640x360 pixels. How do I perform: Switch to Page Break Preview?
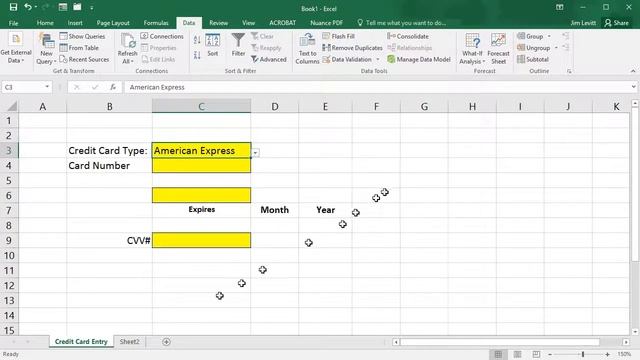536,354
